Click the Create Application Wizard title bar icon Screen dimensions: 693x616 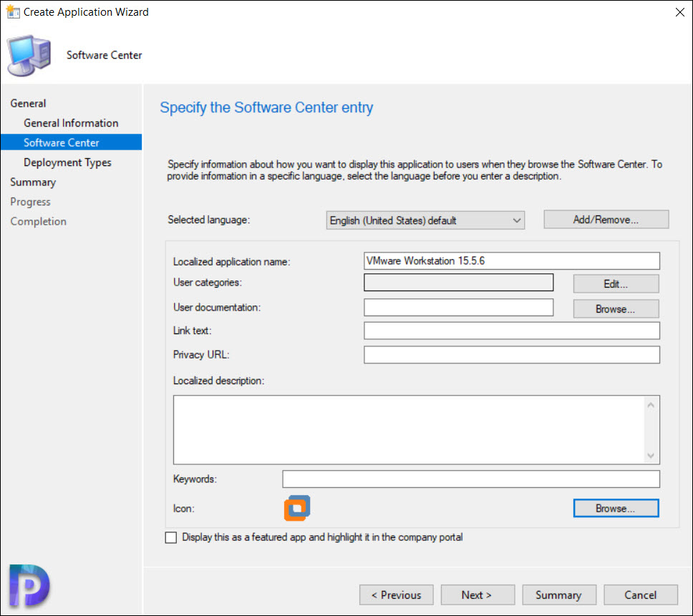click(13, 11)
